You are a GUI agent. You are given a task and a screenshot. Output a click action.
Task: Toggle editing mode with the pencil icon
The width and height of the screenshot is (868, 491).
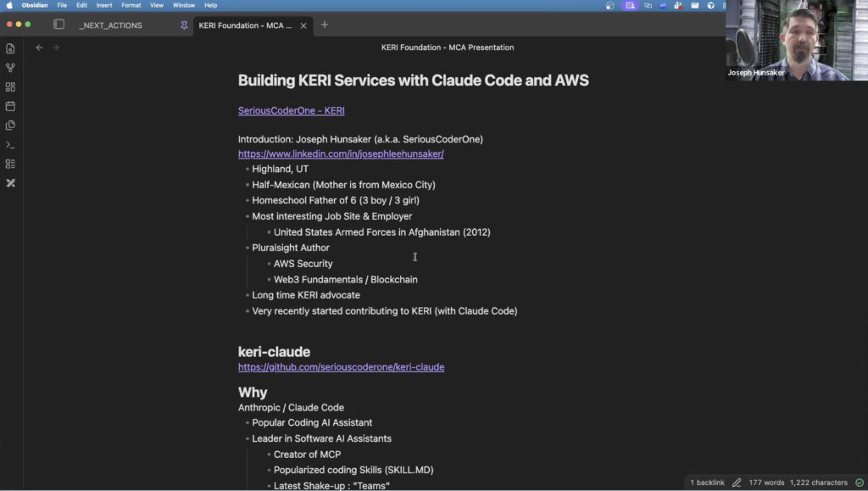736,483
